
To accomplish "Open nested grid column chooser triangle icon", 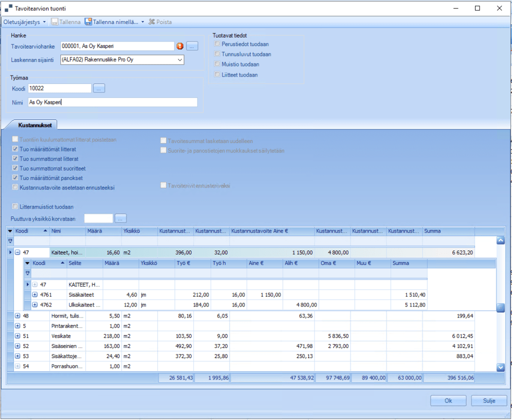I will pos(28,263).
